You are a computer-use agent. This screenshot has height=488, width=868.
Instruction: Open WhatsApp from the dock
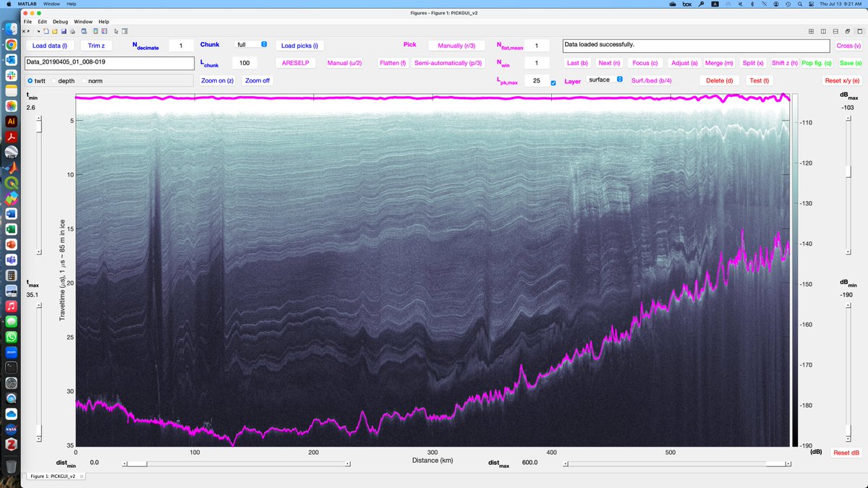pyautogui.click(x=12, y=336)
